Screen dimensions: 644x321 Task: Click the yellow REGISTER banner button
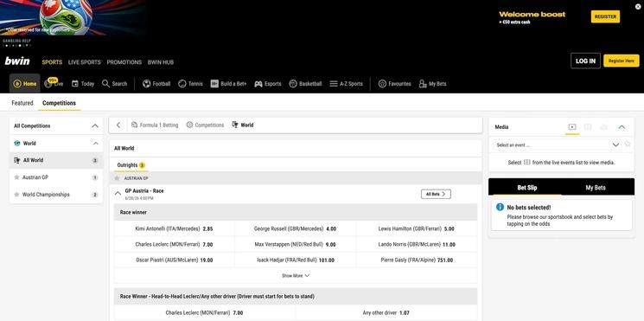(x=605, y=16)
